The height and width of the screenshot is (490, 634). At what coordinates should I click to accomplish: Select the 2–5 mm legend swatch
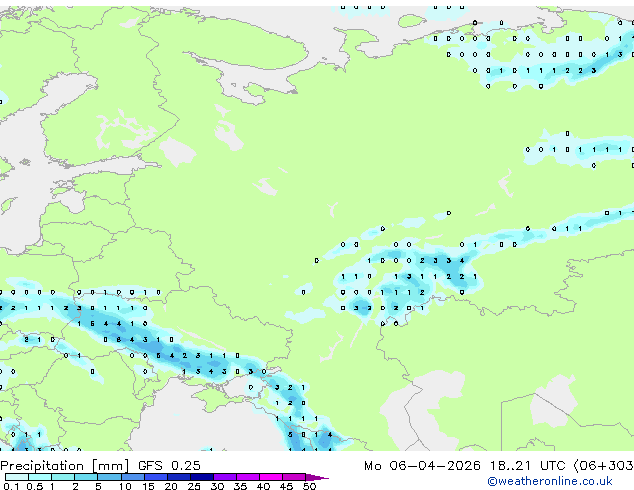click(x=86, y=477)
